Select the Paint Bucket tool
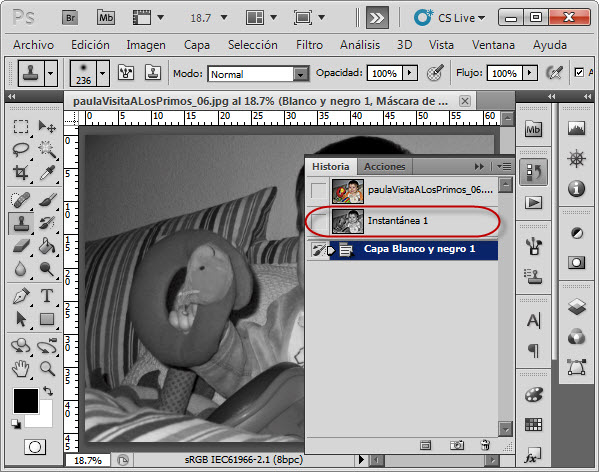The image size is (600, 473). pos(47,246)
